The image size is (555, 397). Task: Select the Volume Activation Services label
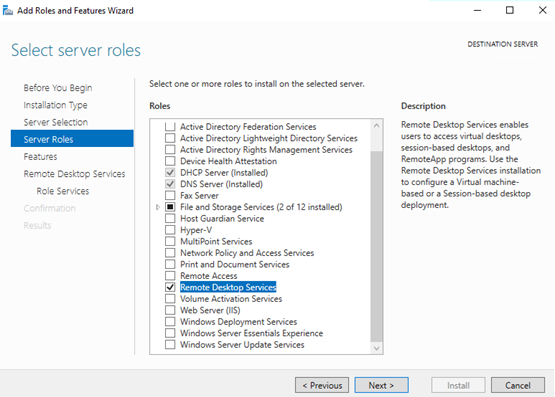coord(231,299)
